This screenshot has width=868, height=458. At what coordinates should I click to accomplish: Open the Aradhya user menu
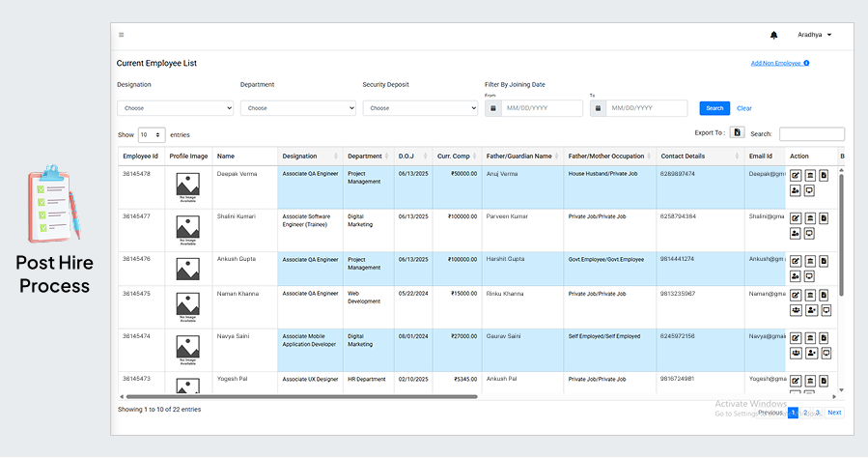(x=814, y=35)
